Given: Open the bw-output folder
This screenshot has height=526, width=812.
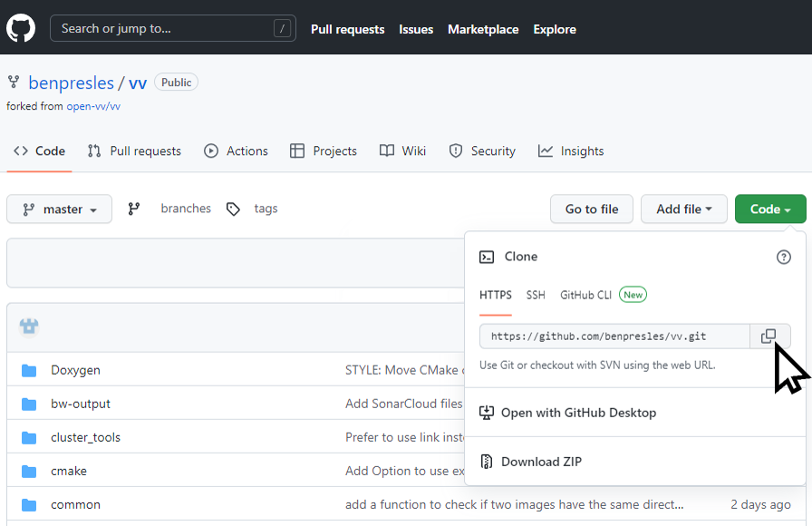Looking at the screenshot, I should [x=81, y=404].
